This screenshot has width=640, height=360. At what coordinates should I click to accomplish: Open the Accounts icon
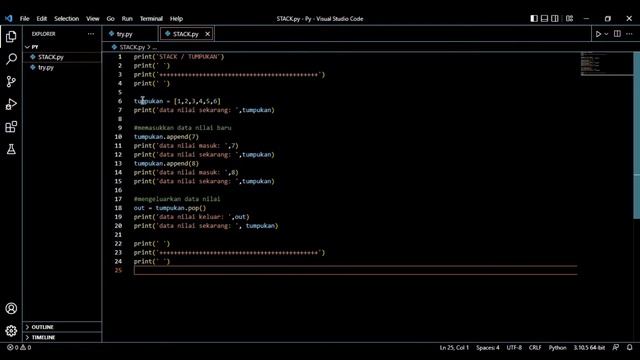click(11, 308)
